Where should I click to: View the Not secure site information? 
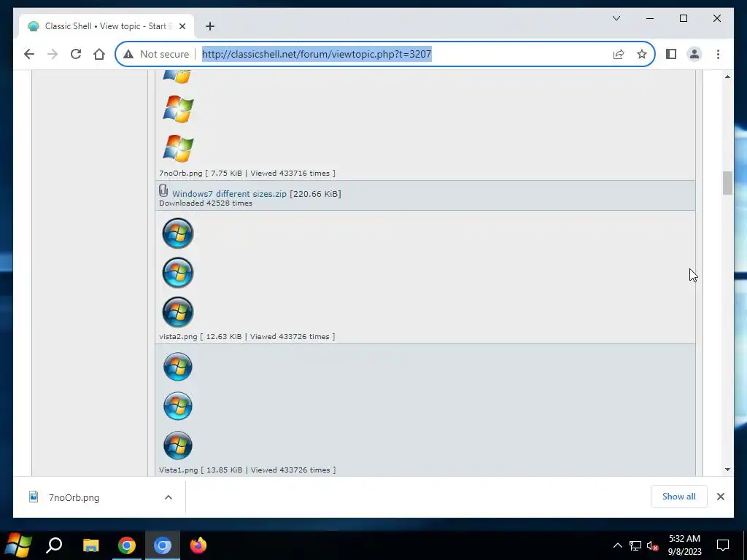coord(156,54)
